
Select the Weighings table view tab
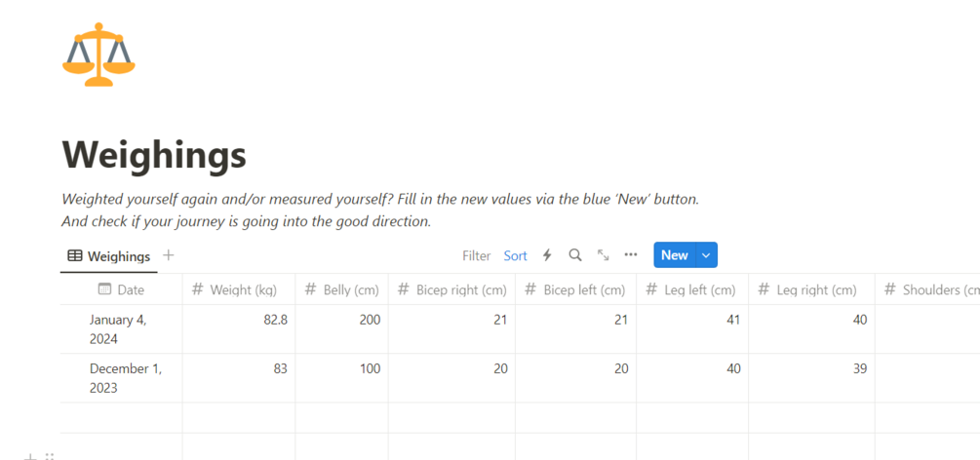point(109,256)
